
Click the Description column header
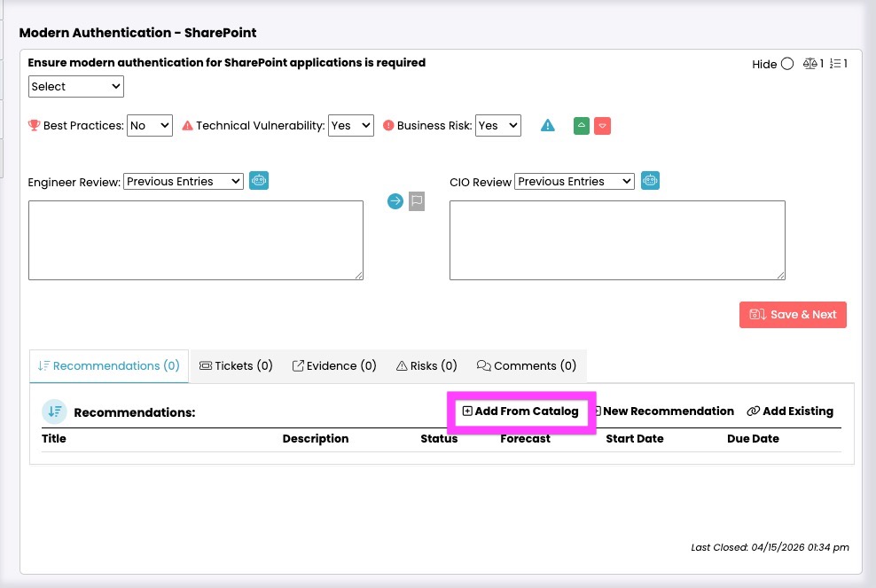316,439
